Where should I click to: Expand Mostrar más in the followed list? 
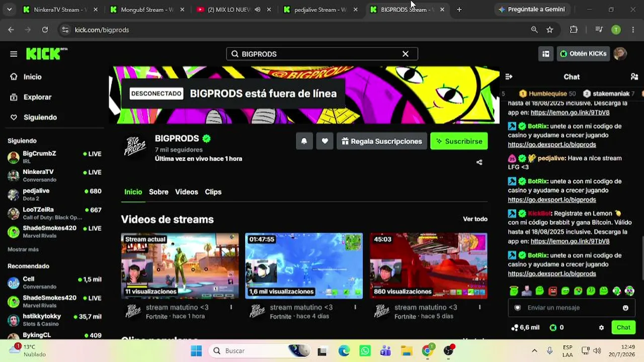click(23, 249)
